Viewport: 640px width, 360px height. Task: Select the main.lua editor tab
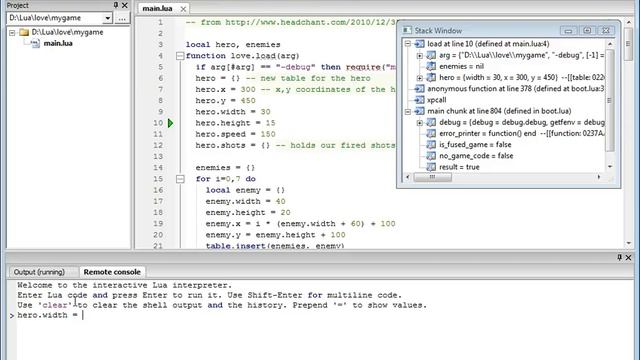click(x=157, y=9)
